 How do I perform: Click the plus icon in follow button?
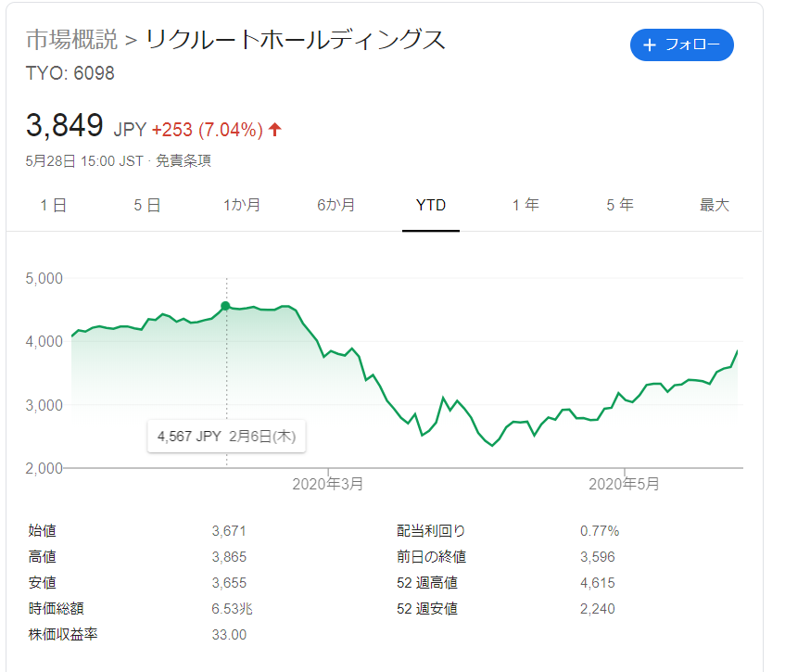[x=649, y=45]
